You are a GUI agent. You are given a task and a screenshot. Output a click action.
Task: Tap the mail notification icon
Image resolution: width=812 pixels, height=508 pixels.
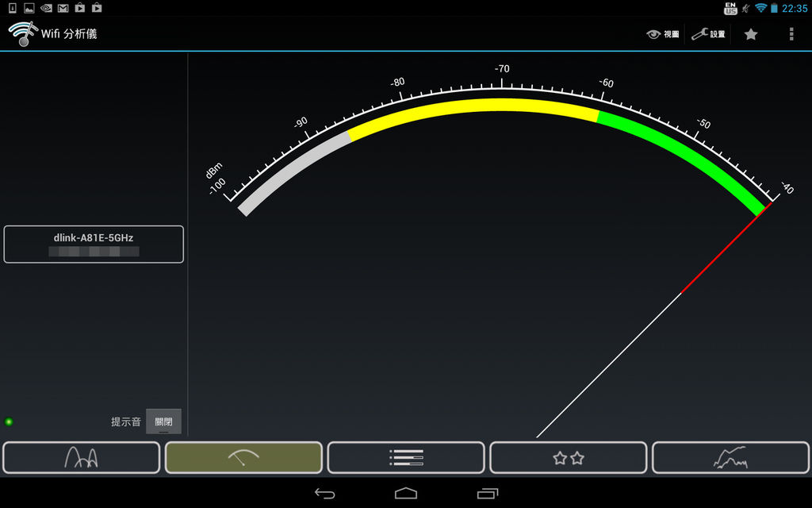[63, 8]
